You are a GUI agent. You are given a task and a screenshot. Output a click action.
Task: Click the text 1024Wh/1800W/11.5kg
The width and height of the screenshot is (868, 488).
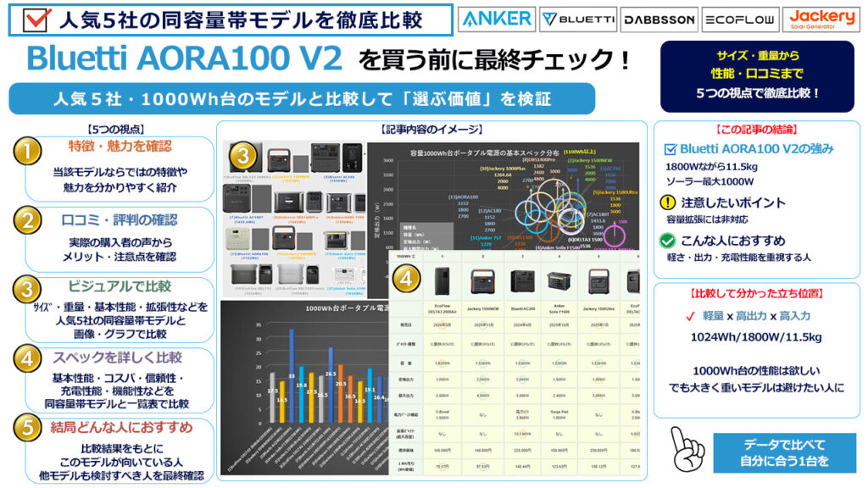(x=756, y=337)
